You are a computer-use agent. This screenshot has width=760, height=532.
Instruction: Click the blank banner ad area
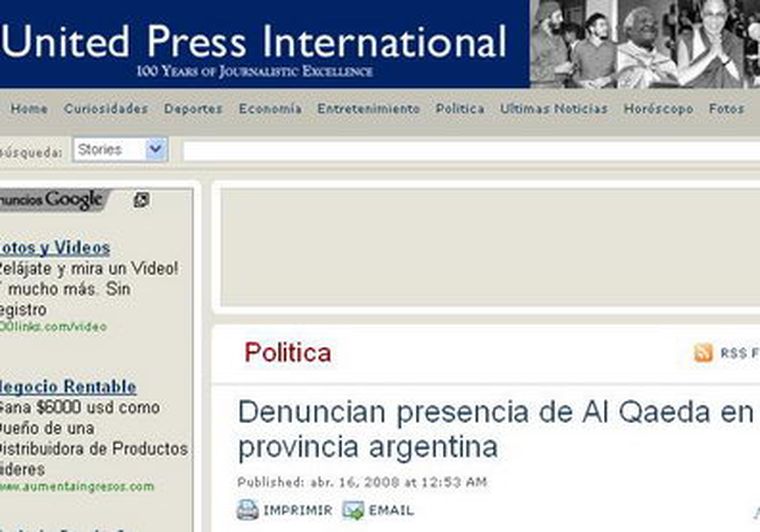tap(490, 247)
